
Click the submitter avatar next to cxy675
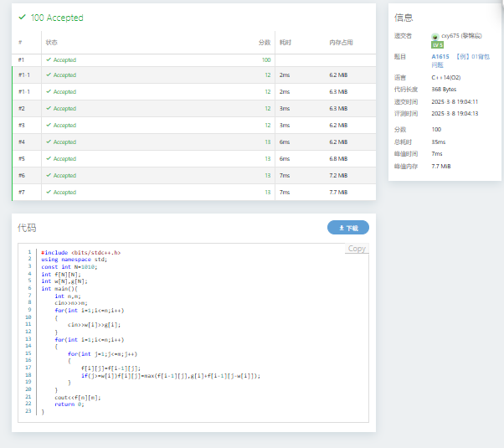coord(435,36)
